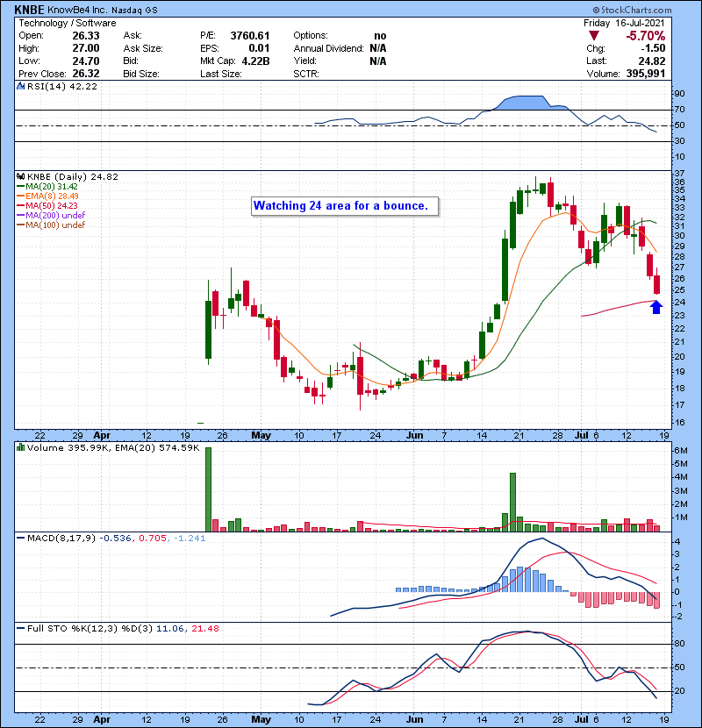The width and height of the screenshot is (702, 728).
Task: Click the Last price 24.82 in the quote box
Action: [652, 61]
